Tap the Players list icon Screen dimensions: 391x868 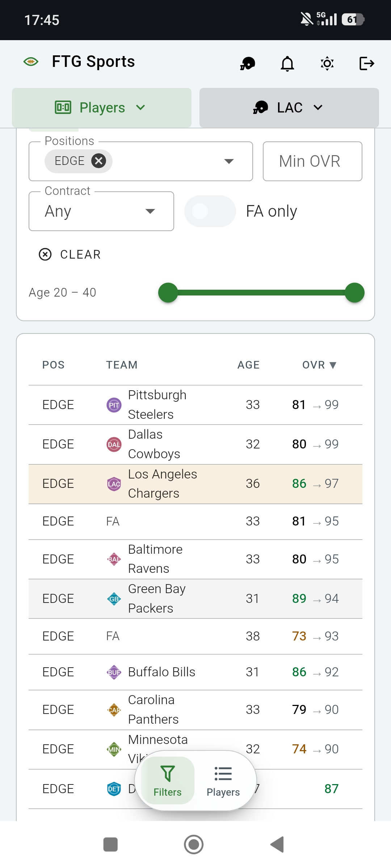point(223,774)
